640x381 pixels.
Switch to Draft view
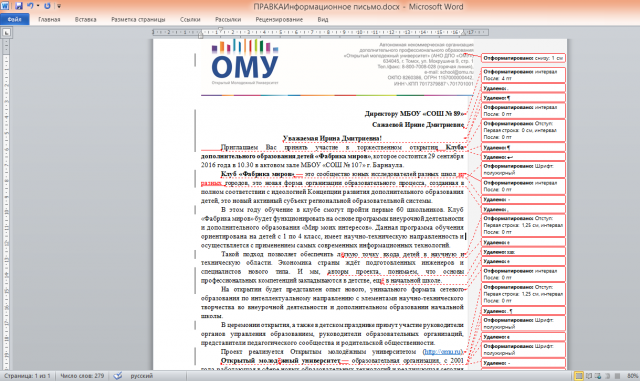click(617, 376)
